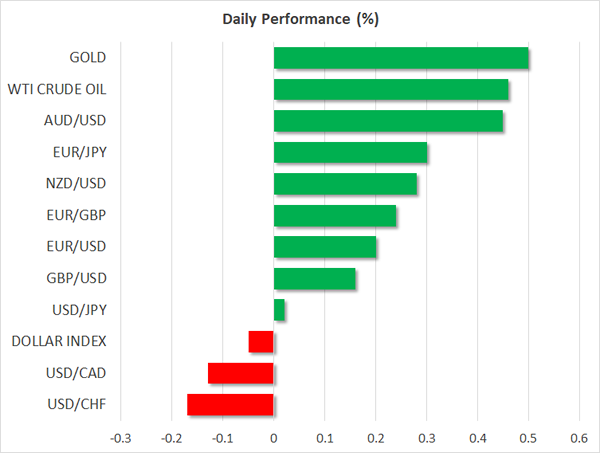The height and width of the screenshot is (453, 600).
Task: Select the DOLLAR INDEX label text
Action: coord(59,341)
